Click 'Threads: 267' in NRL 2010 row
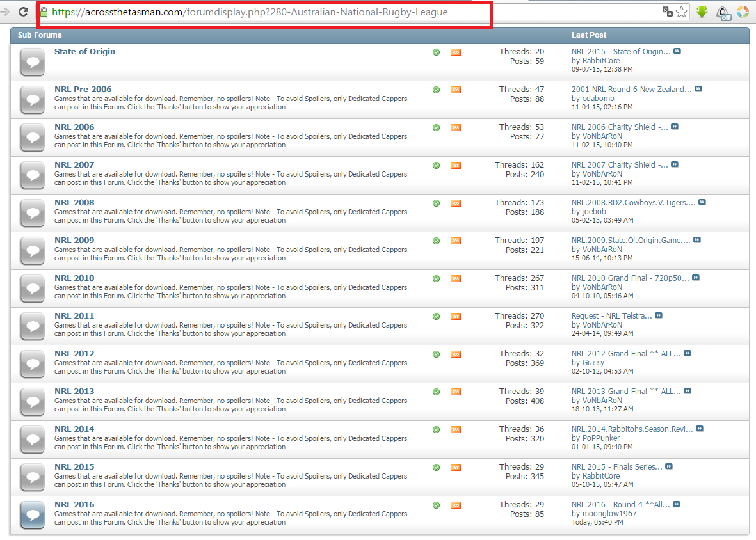The image size is (756, 540). [x=519, y=278]
